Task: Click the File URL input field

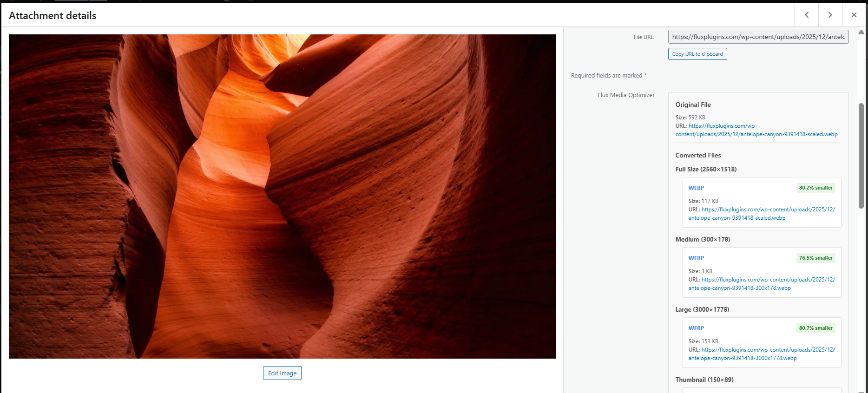Action: coord(758,37)
